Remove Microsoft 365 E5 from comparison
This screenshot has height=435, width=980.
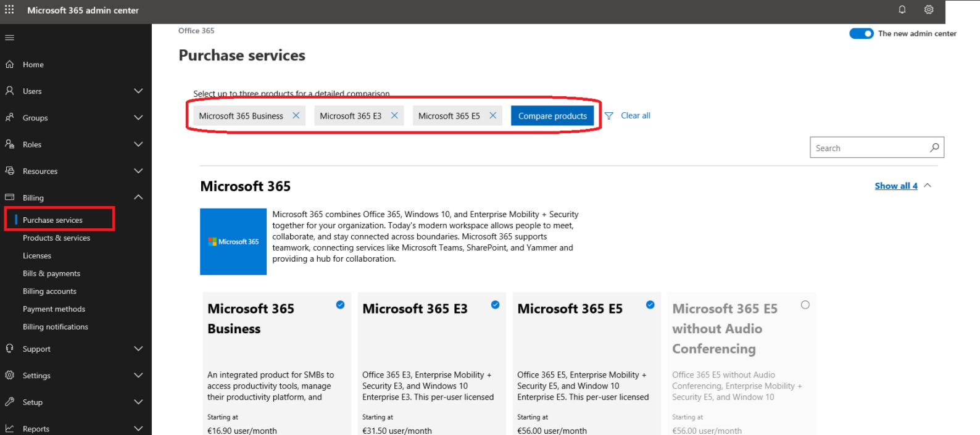click(493, 115)
